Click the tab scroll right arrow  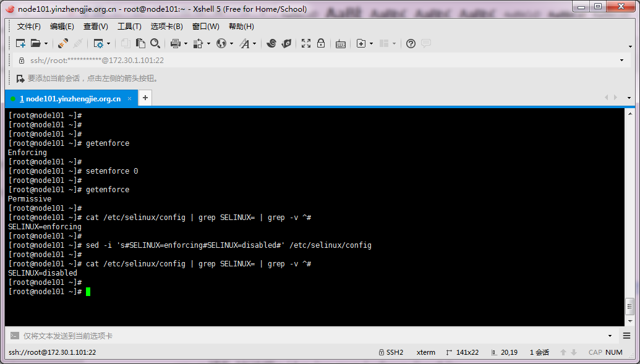[615, 98]
